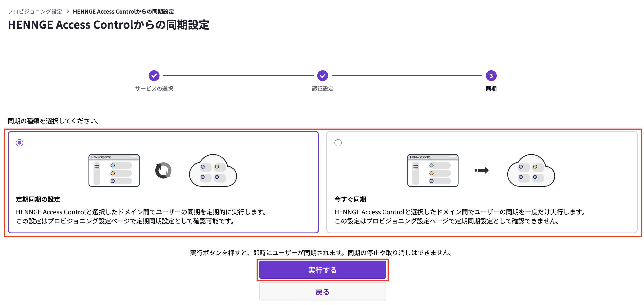Click the サービスの選択 step checkmark icon
The image size is (644, 305).
pos(154,76)
